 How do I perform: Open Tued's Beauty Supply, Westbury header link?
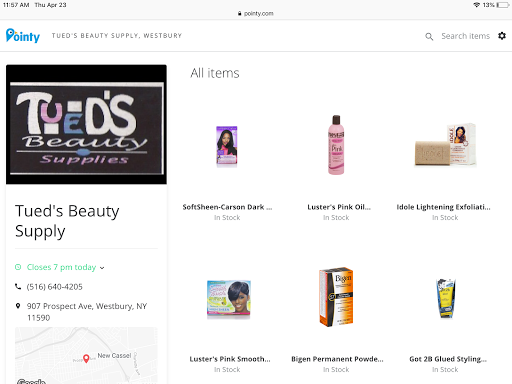[x=117, y=36]
